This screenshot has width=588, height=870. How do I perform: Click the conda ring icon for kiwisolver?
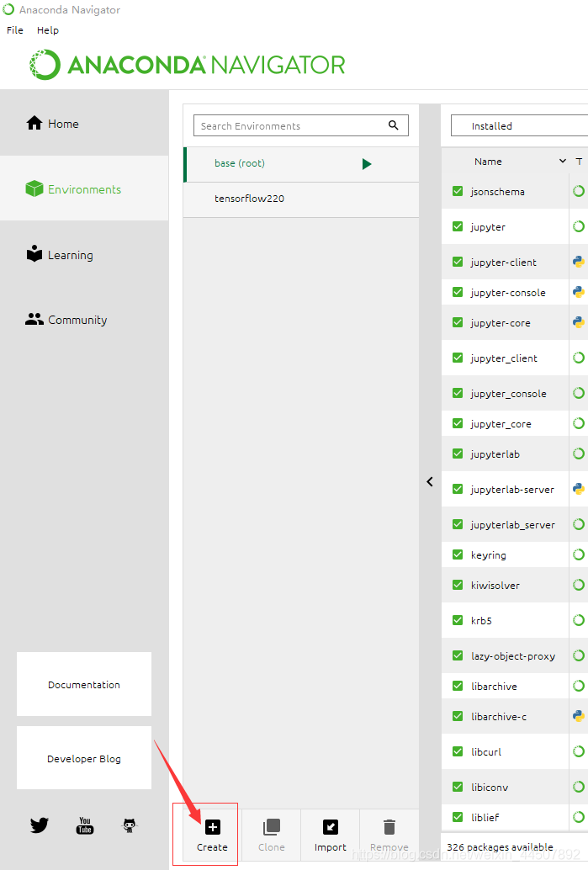[579, 585]
